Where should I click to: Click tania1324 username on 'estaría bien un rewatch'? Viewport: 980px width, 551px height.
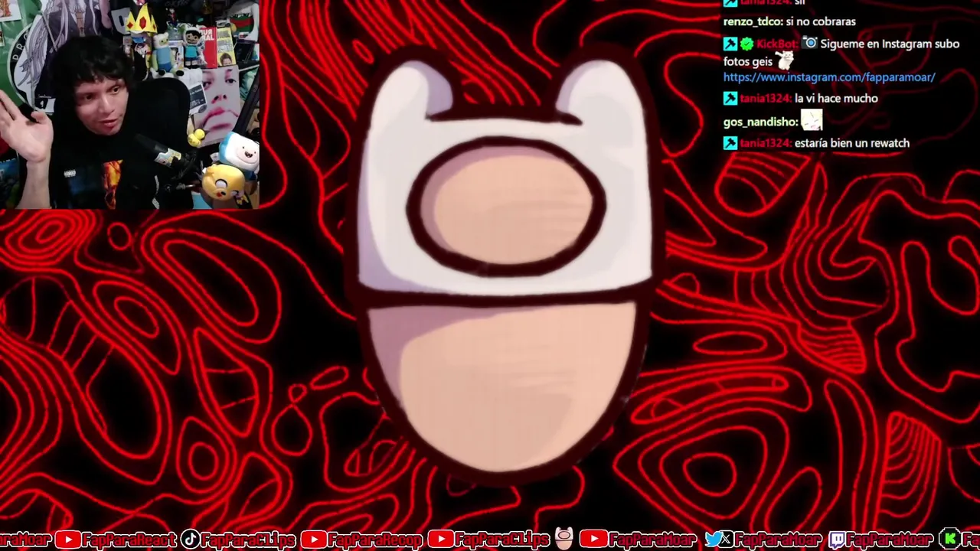tap(766, 143)
